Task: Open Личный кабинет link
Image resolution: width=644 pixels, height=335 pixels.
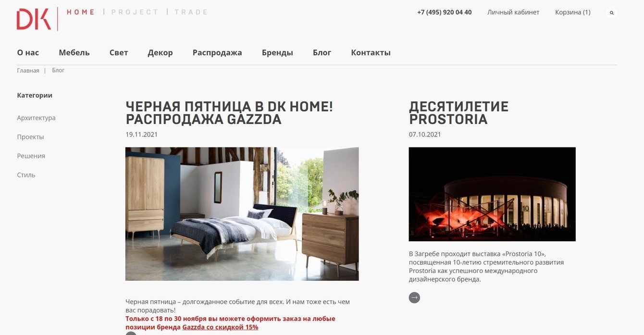Action: coord(513,12)
